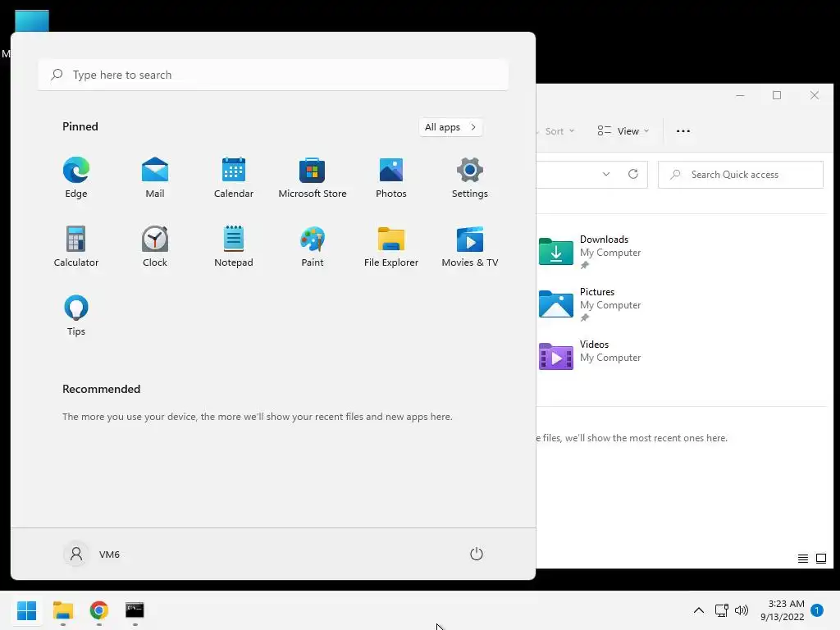Launch Movies & TV app
The image size is (840, 630).
click(x=470, y=247)
